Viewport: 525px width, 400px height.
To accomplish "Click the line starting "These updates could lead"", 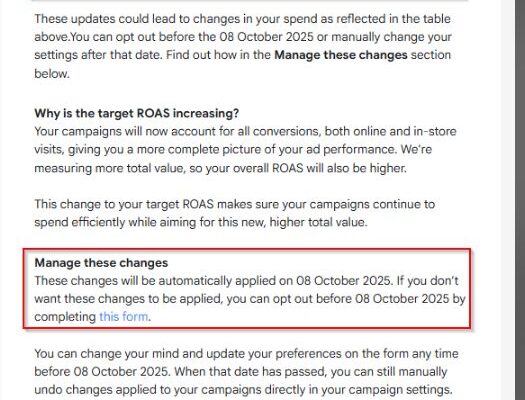I will click(242, 19).
